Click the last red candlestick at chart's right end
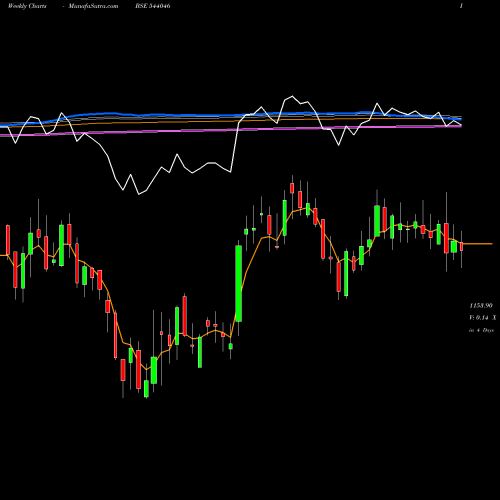The width and height of the screenshot is (500, 500). click(462, 247)
